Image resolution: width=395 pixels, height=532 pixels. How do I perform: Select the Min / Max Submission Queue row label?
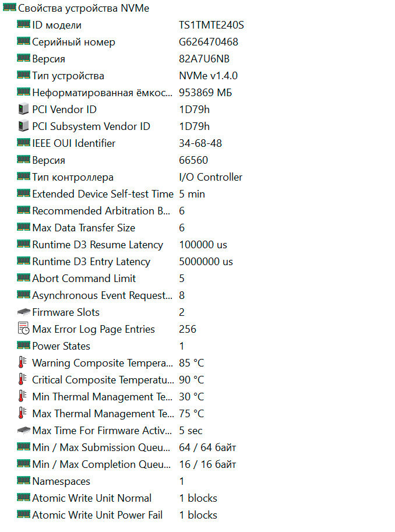[x=101, y=448]
